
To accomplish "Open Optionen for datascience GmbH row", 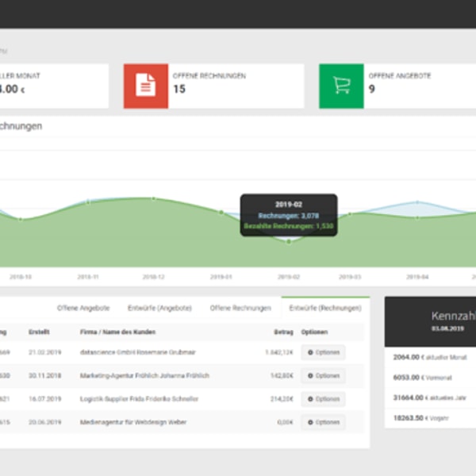I will tap(324, 352).
